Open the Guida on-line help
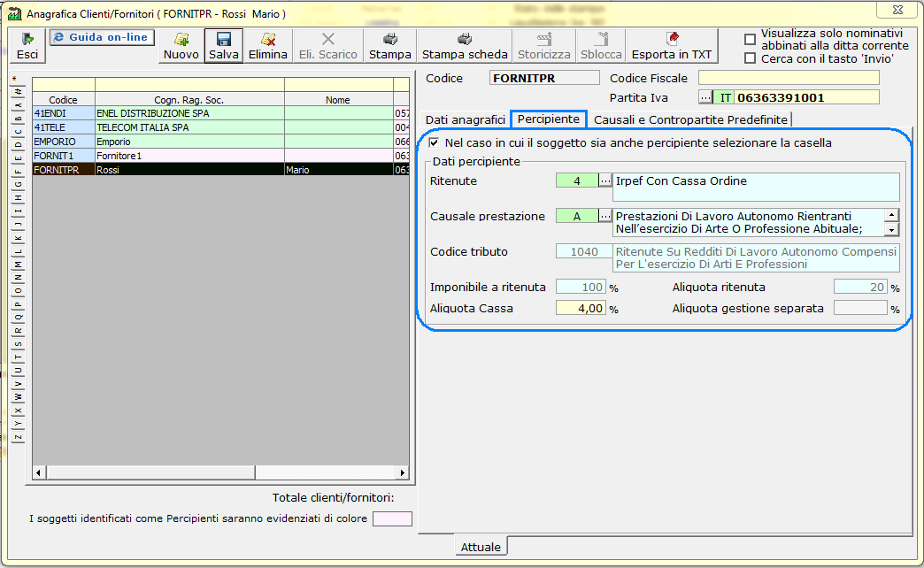 (x=101, y=37)
